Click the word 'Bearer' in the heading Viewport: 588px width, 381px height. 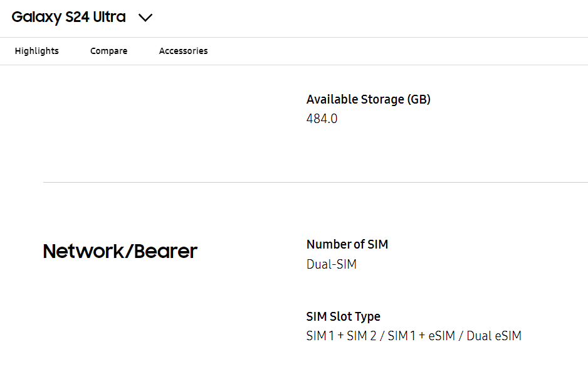click(165, 251)
